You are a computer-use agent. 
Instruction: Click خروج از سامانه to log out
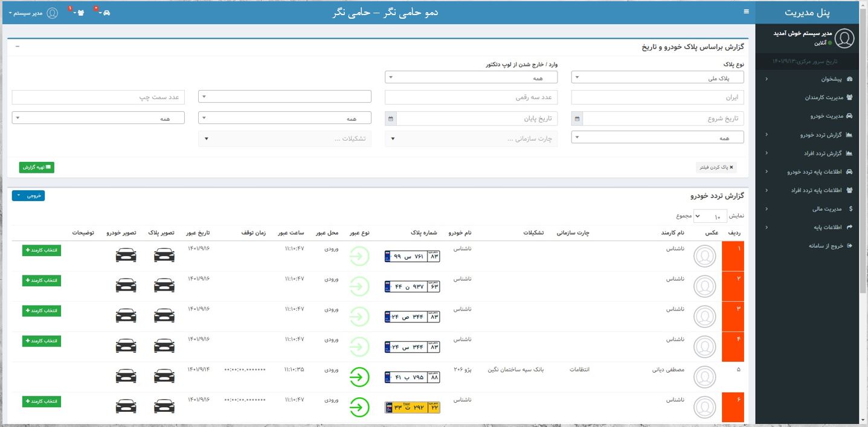806,246
